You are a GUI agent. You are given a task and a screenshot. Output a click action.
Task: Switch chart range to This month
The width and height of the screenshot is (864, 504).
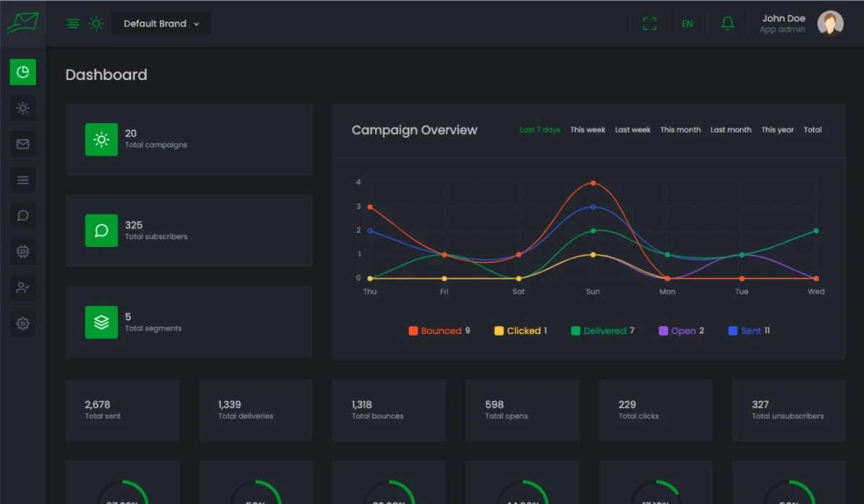[680, 130]
